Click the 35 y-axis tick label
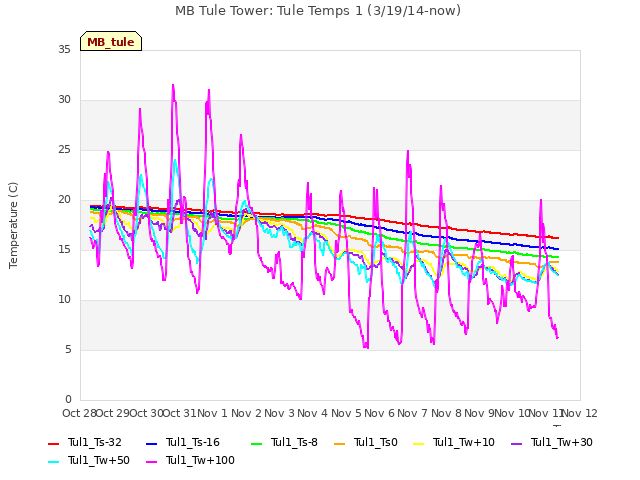 pyautogui.click(x=64, y=49)
